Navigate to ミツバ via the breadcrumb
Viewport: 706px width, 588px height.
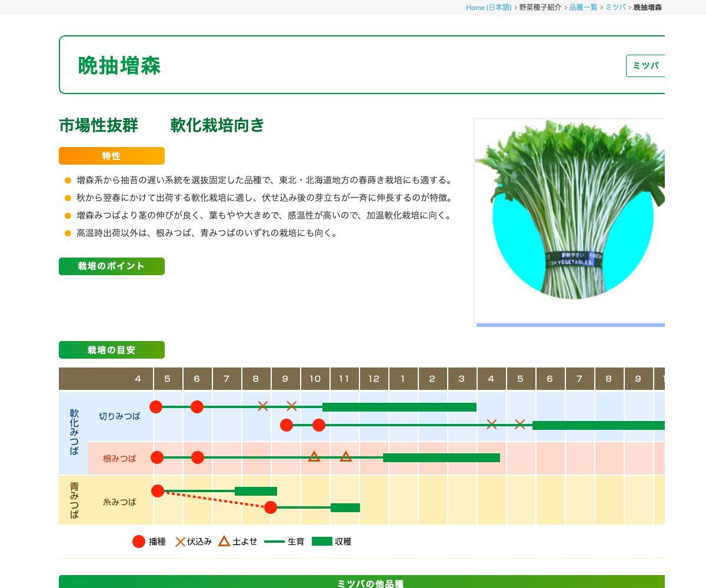[x=614, y=8]
